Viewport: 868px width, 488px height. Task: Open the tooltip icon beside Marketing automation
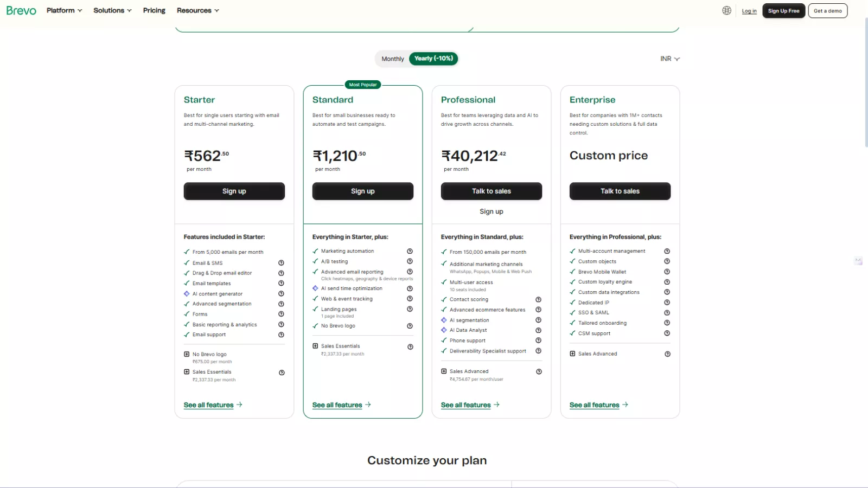(x=410, y=251)
